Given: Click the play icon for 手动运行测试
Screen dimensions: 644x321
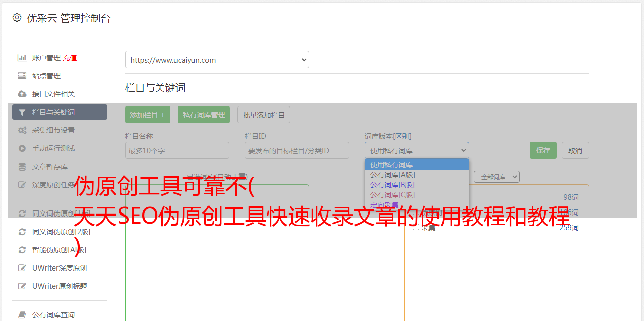Looking at the screenshot, I should tap(22, 148).
